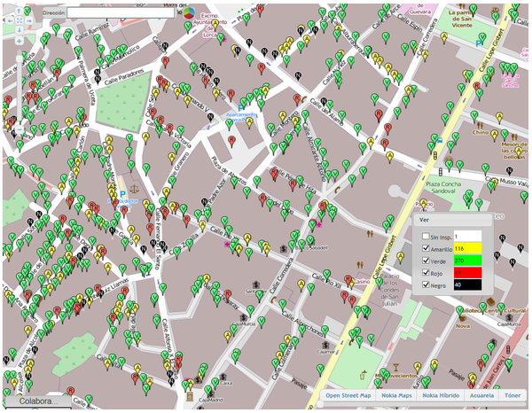Enable the Sin Insp. checkbox

coord(425,235)
